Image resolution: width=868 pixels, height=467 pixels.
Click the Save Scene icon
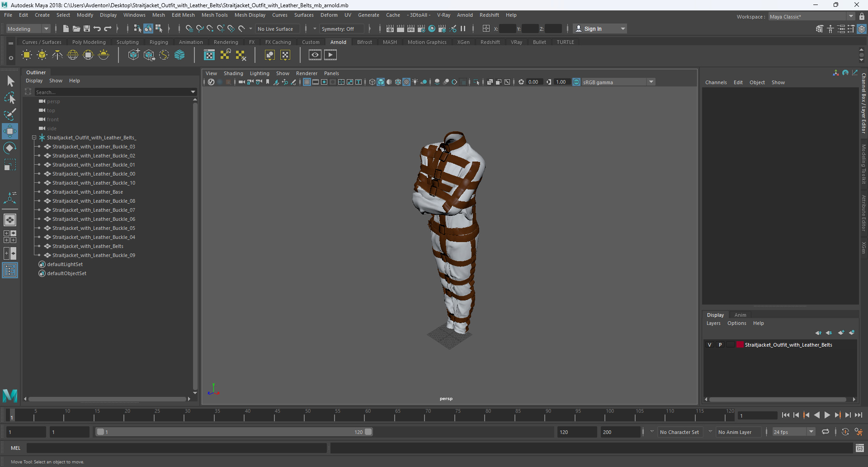86,29
